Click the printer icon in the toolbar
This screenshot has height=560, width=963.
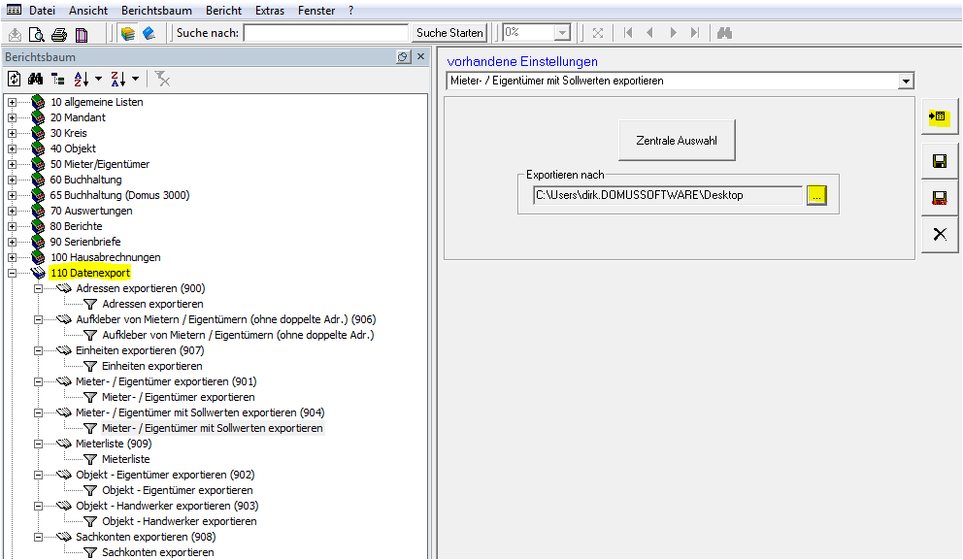coord(59,34)
